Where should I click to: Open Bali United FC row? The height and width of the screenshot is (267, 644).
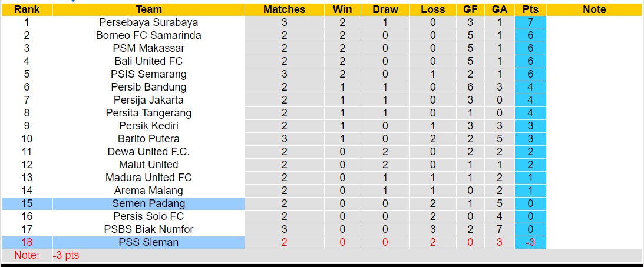coord(148,61)
